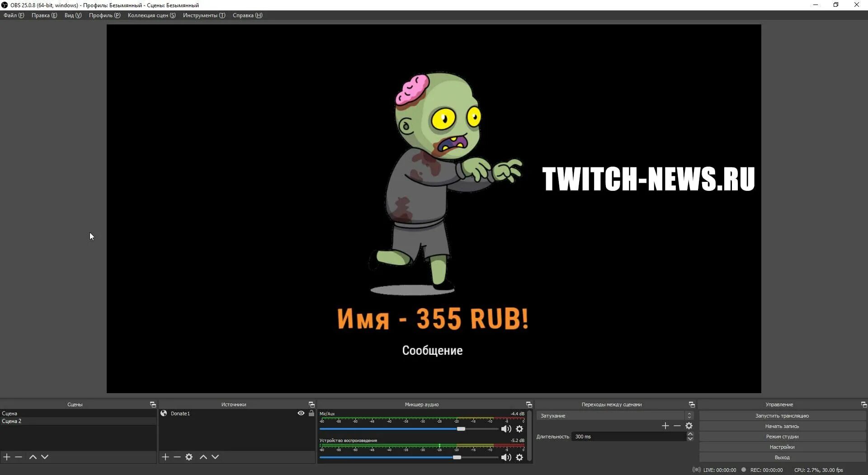
Task: Toggle lock on the Donate1 source
Action: (x=311, y=413)
